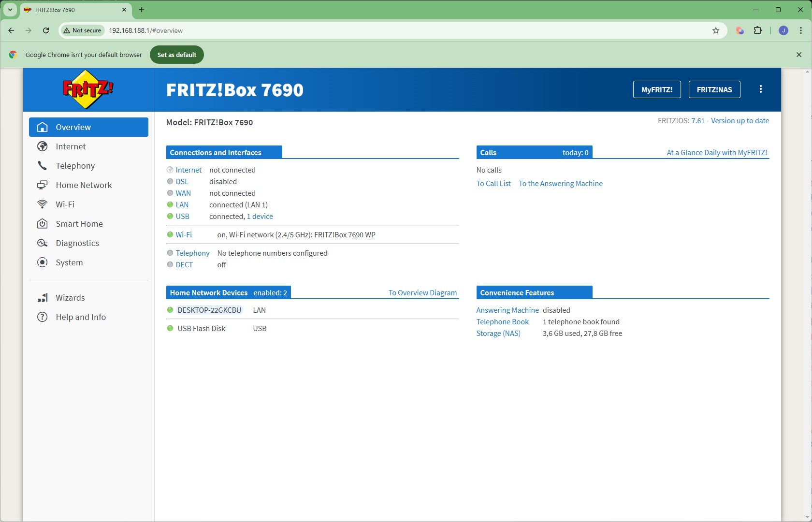This screenshot has height=522, width=812.
Task: Open the LAN interface link
Action: (182, 205)
